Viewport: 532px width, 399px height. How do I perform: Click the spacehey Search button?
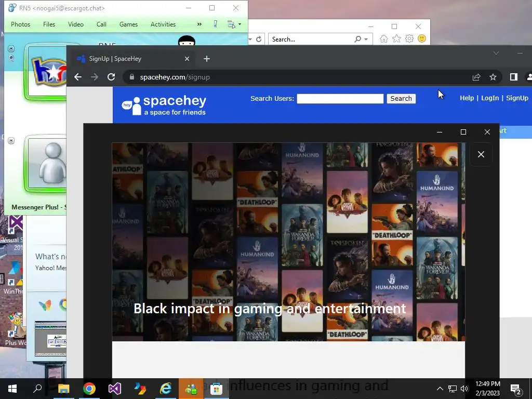click(401, 98)
